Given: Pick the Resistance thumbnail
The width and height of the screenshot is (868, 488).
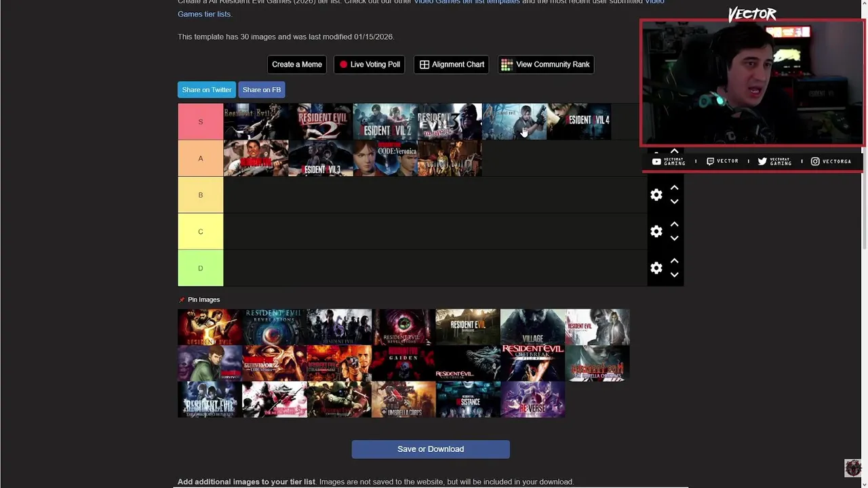Looking at the screenshot, I should click(468, 399).
